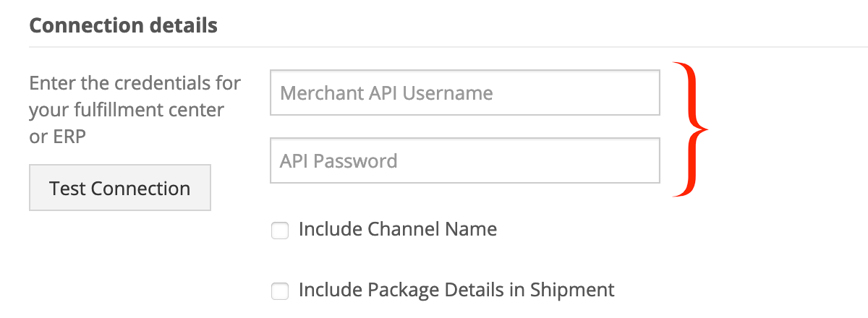Click the Enter the credentials line of text

pos(135,82)
